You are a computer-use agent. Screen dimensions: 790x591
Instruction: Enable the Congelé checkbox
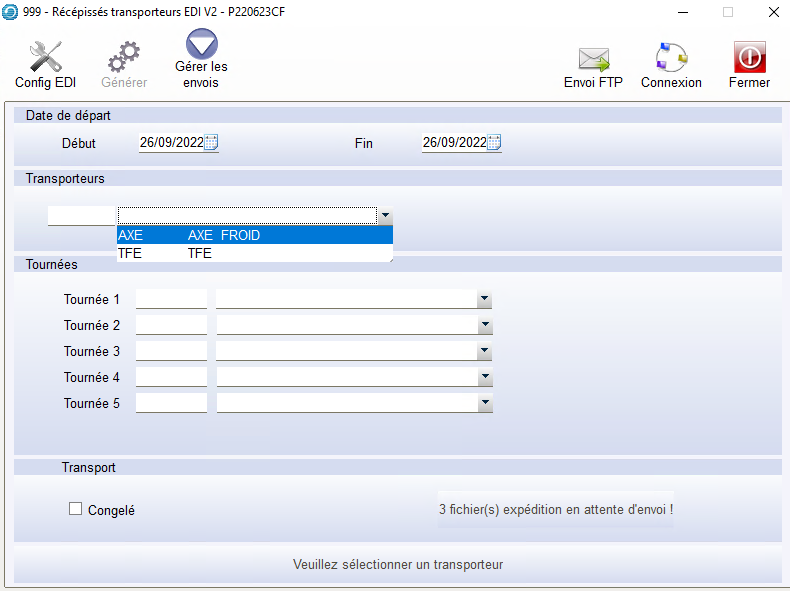(75, 509)
